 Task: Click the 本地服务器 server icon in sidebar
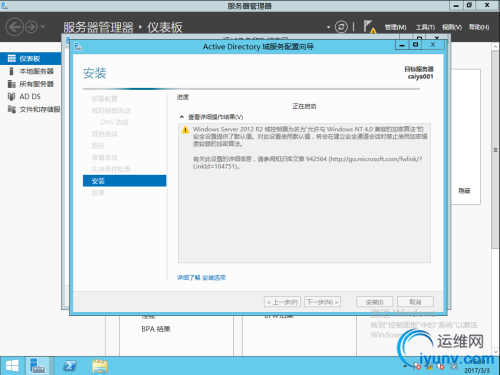coord(12,71)
